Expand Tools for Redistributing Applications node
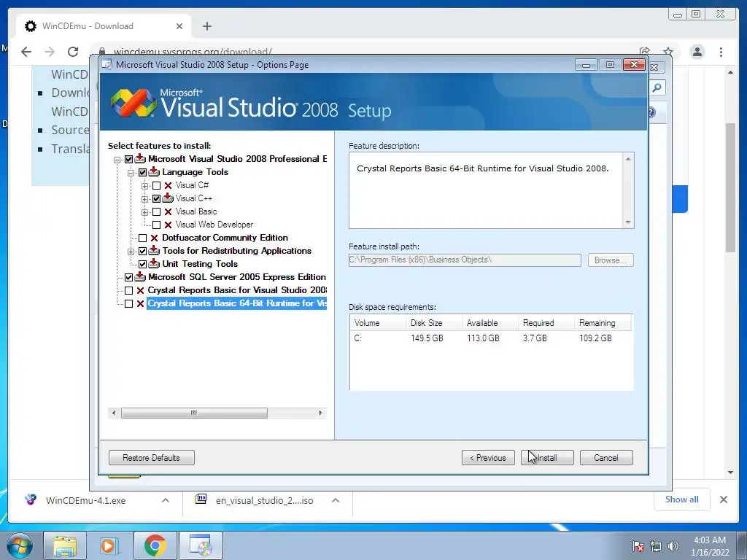The width and height of the screenshot is (747, 560). click(x=131, y=252)
